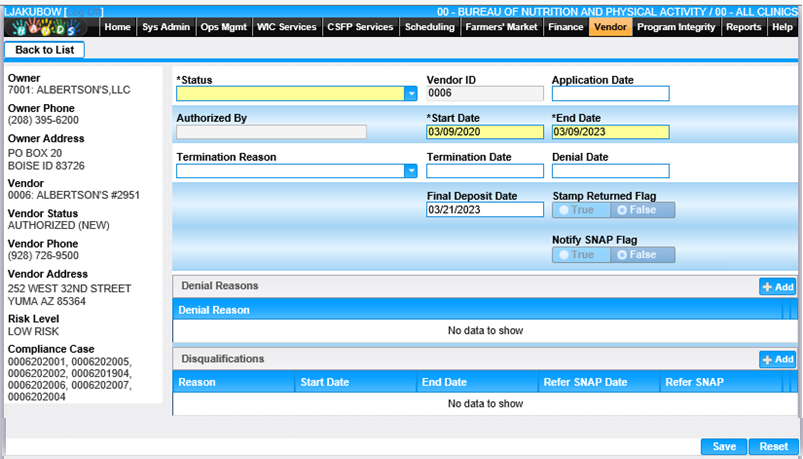Open the Help menu
The height and width of the screenshot is (459, 803).
point(782,27)
